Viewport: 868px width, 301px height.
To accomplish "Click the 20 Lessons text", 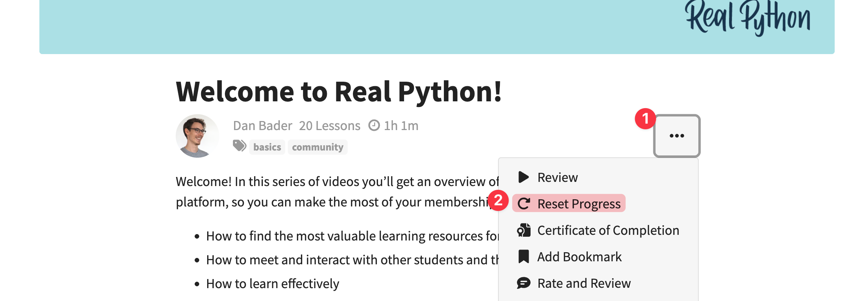I will 329,126.
